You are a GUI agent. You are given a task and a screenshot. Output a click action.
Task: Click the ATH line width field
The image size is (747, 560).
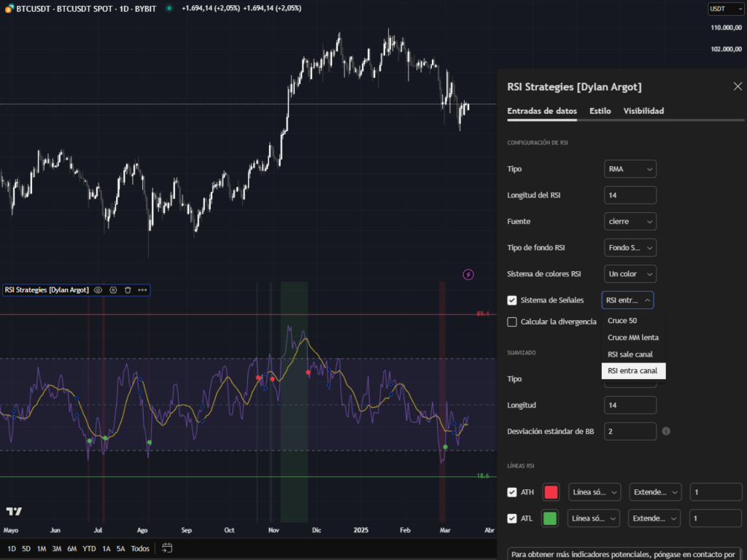click(716, 492)
